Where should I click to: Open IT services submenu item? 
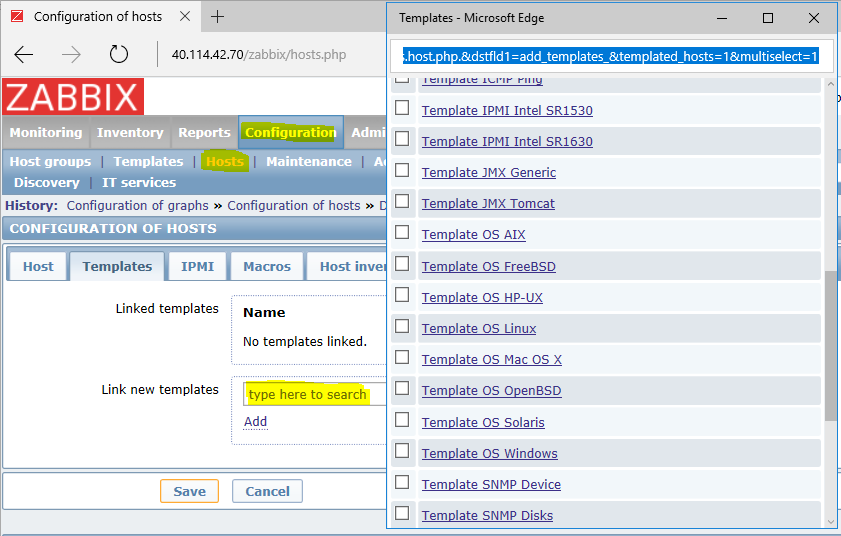139,182
